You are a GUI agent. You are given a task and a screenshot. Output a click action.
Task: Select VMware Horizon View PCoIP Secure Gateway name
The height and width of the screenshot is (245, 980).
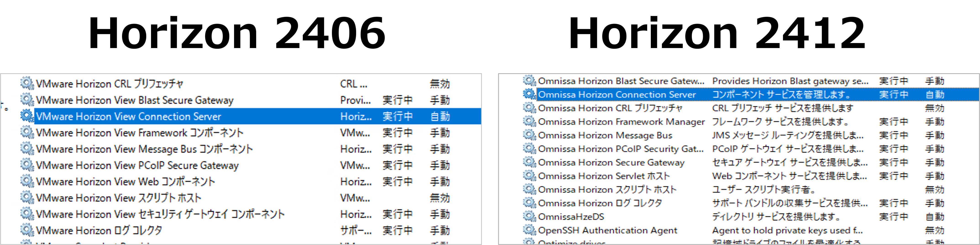(137, 165)
